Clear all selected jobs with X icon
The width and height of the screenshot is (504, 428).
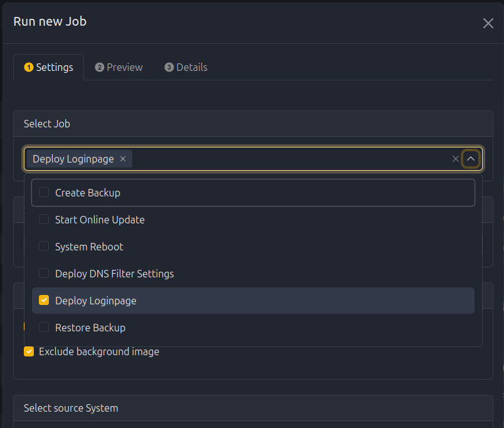pyautogui.click(x=456, y=159)
